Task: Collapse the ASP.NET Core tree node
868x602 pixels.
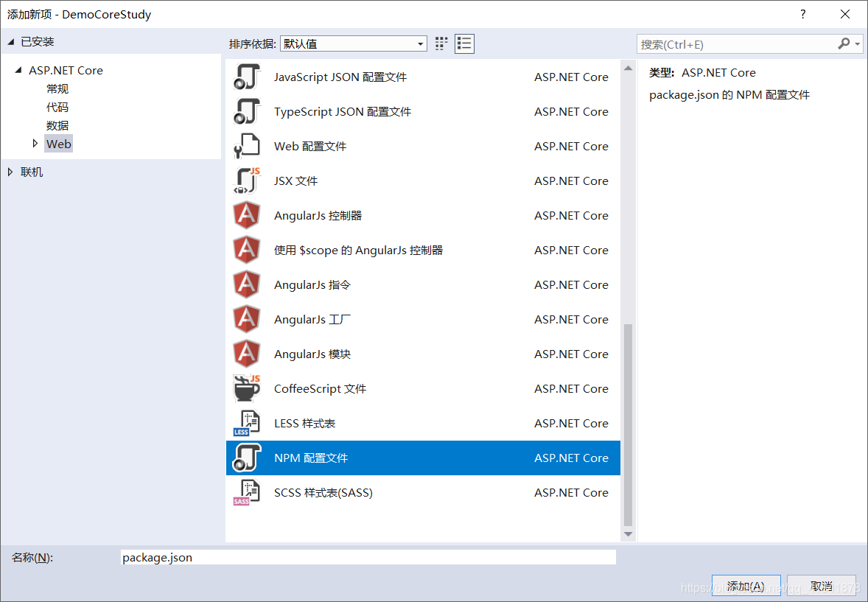Action: (x=19, y=70)
